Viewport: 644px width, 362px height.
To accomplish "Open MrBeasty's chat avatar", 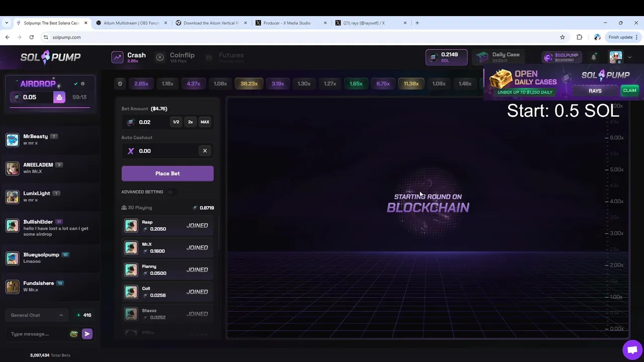I will coord(12,140).
